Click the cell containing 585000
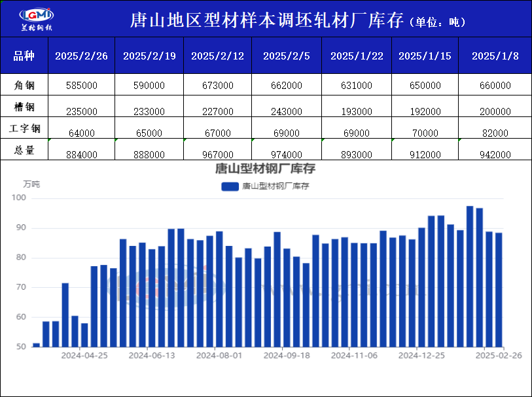The height and width of the screenshot is (397, 532). [x=82, y=86]
